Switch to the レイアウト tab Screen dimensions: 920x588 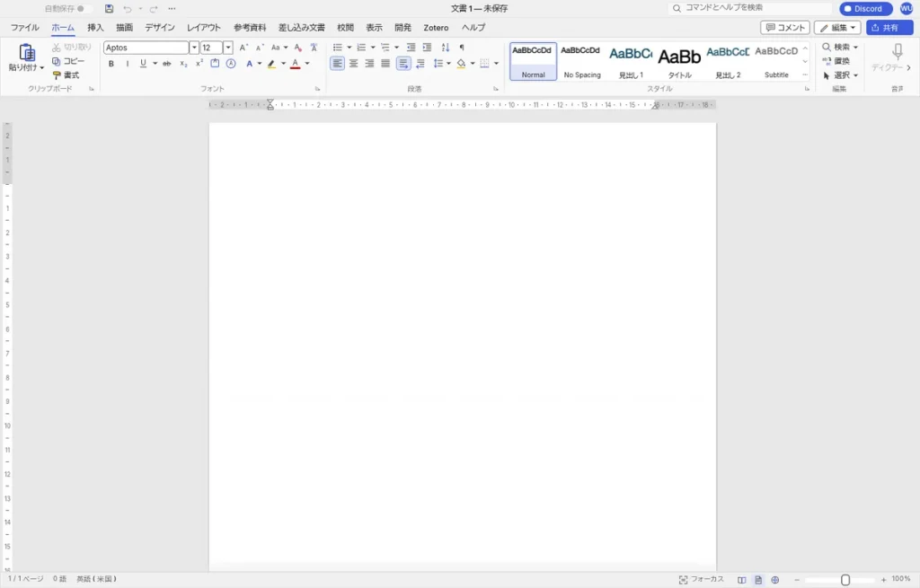point(204,28)
